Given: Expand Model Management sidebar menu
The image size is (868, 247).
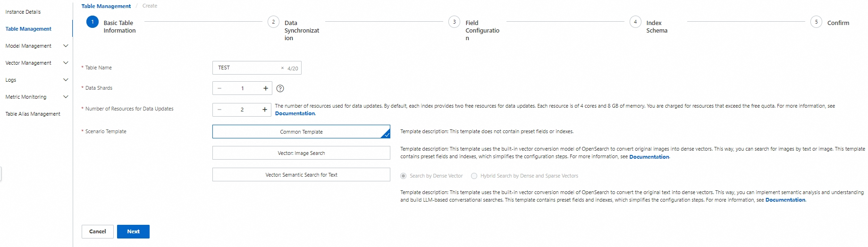Looking at the screenshot, I should tap(66, 46).
